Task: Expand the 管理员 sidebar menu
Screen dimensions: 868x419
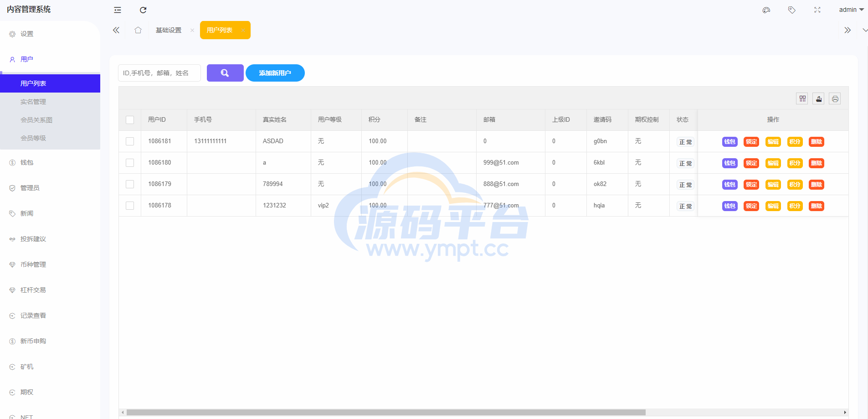Action: coord(50,188)
